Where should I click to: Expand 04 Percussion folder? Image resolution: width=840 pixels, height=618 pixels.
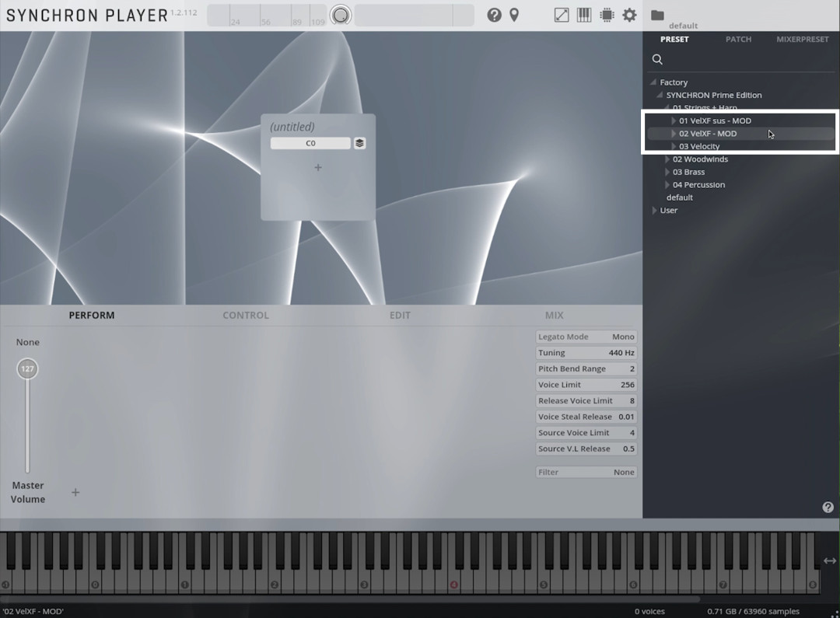point(667,185)
